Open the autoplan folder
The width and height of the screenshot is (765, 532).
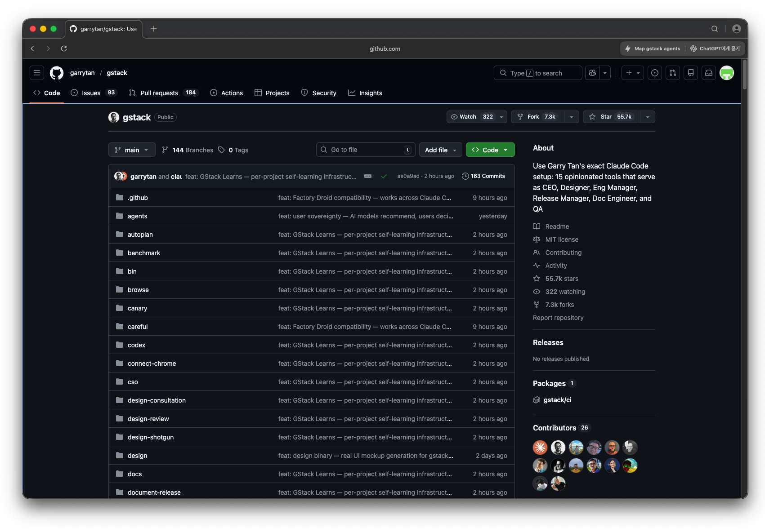(140, 235)
